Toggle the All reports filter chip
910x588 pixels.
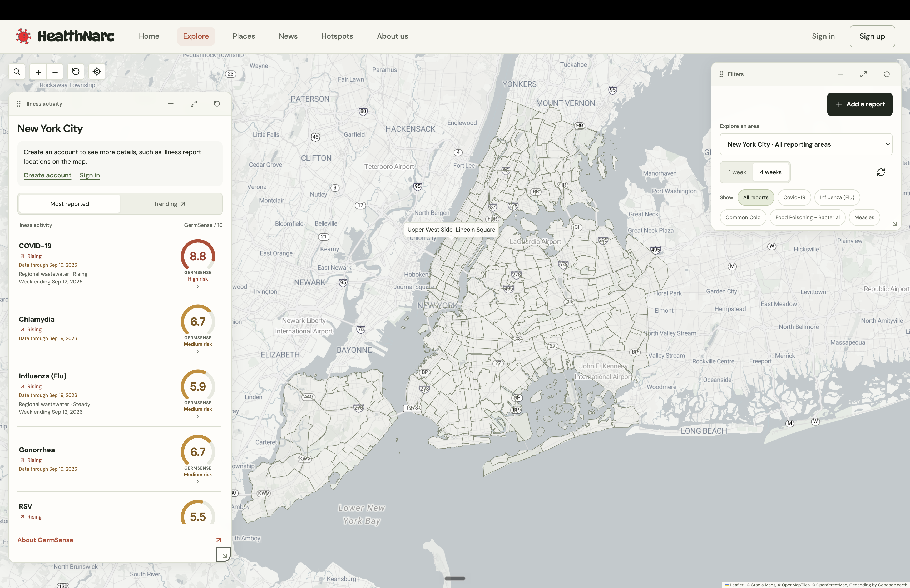(x=756, y=197)
